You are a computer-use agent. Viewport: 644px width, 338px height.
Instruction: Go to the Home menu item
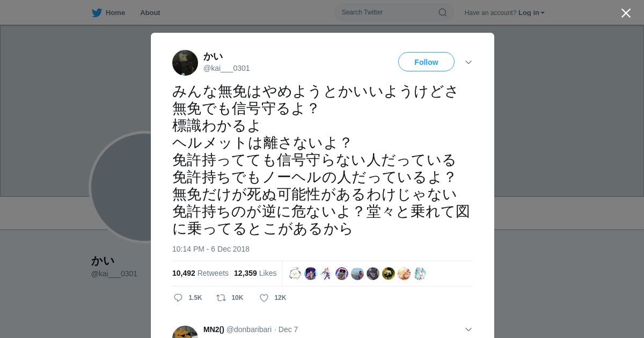(115, 13)
